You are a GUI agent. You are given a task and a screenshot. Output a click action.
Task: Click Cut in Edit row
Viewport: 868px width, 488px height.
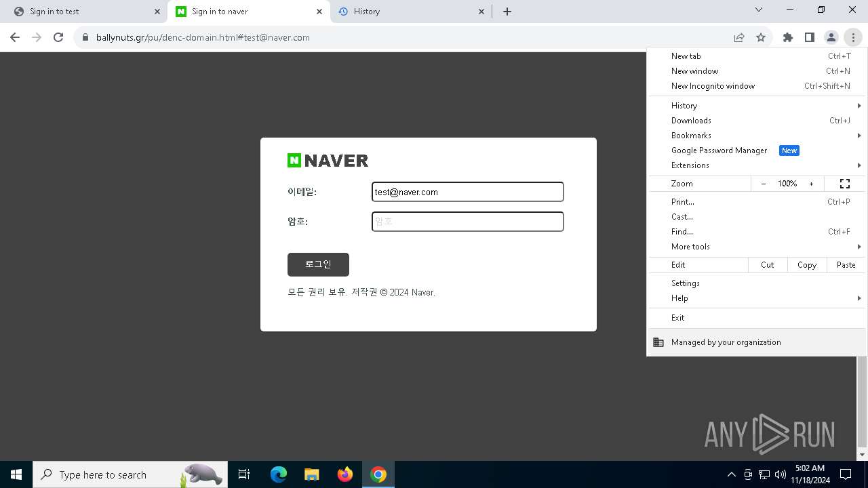click(768, 265)
